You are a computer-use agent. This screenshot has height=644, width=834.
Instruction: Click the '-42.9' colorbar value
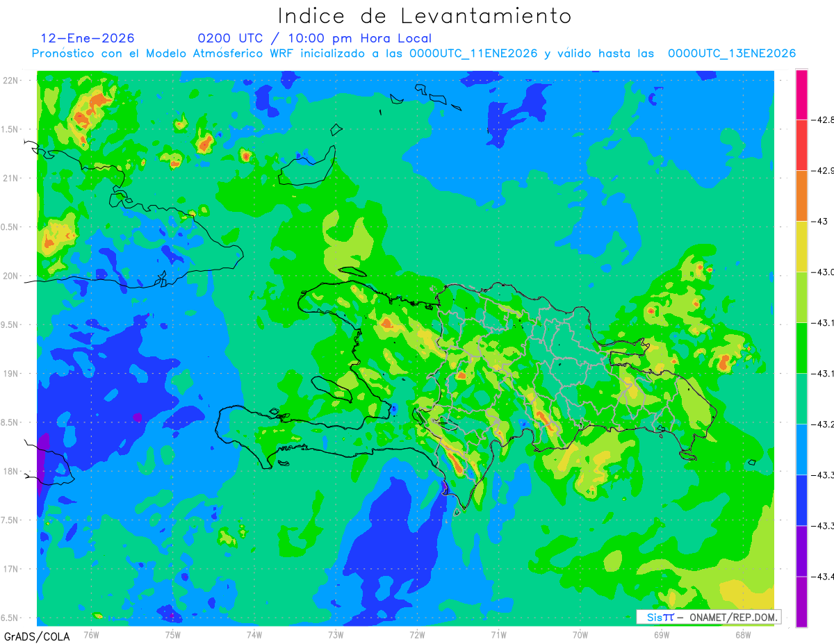click(x=824, y=170)
